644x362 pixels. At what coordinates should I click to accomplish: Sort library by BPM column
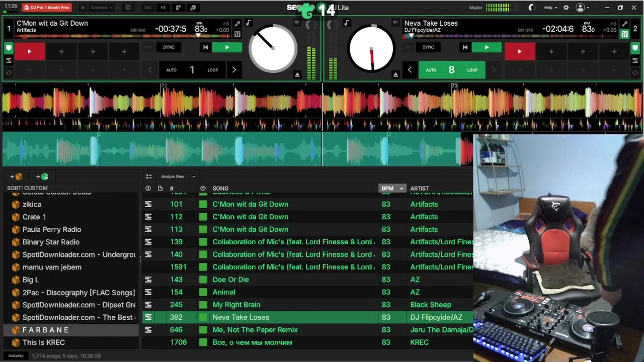click(392, 189)
